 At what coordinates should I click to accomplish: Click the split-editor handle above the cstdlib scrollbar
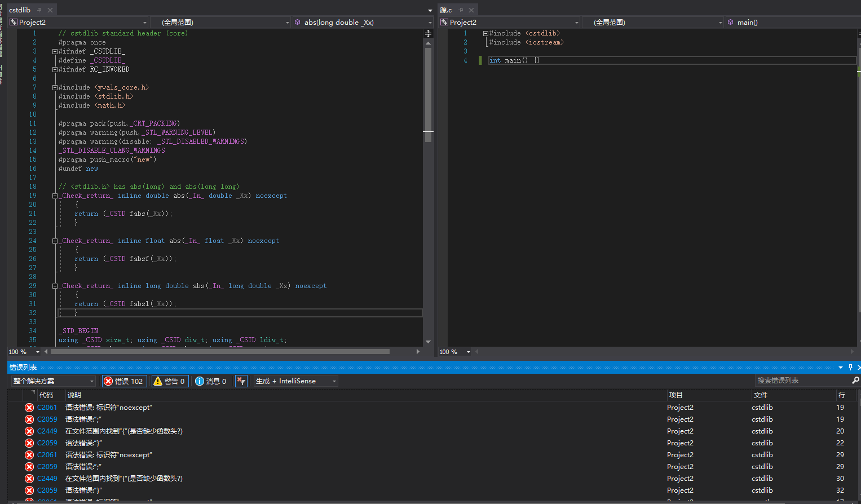point(428,34)
